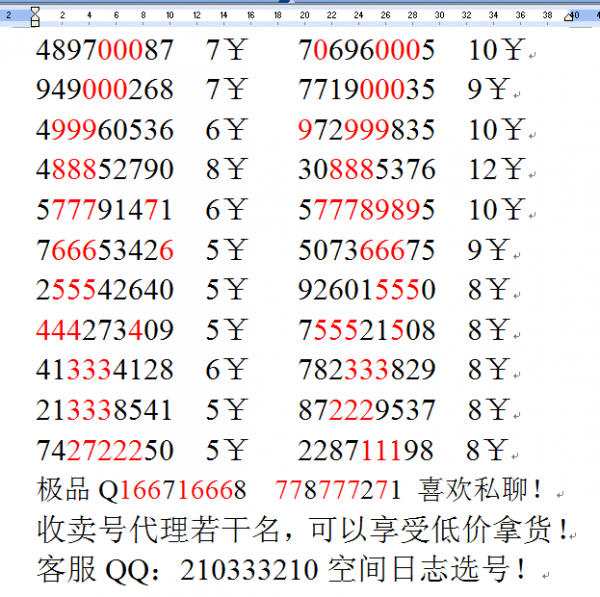This screenshot has height=597, width=600.
Task: Click the label 客服 QQ：
Action: (98, 570)
